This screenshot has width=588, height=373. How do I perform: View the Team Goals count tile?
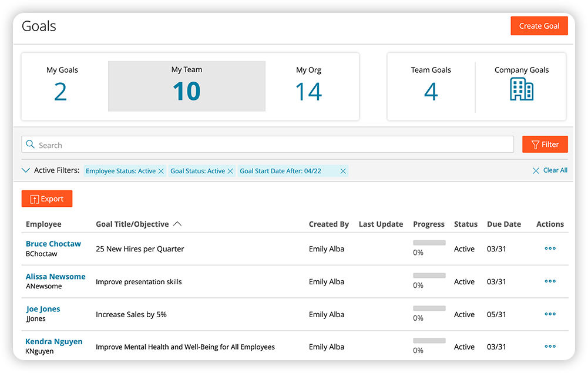[x=431, y=86]
